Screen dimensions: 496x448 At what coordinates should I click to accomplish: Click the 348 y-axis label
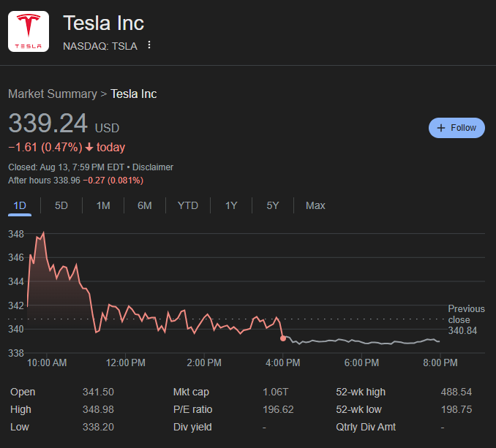point(16,234)
